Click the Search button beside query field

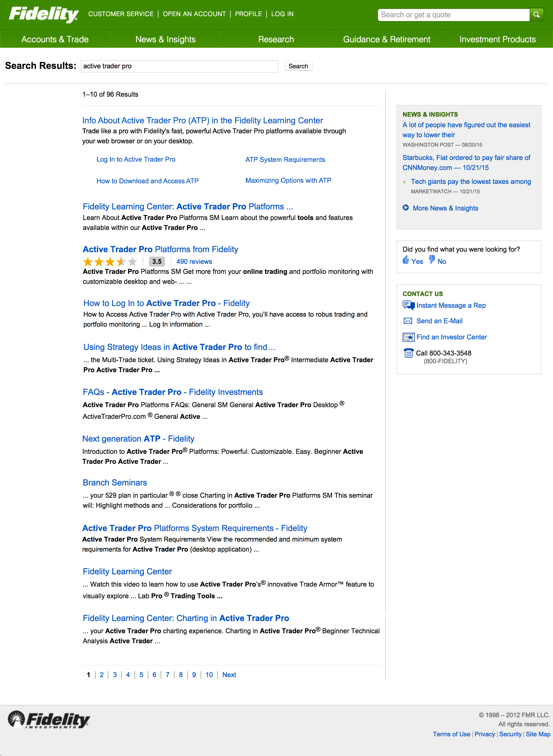coord(298,66)
